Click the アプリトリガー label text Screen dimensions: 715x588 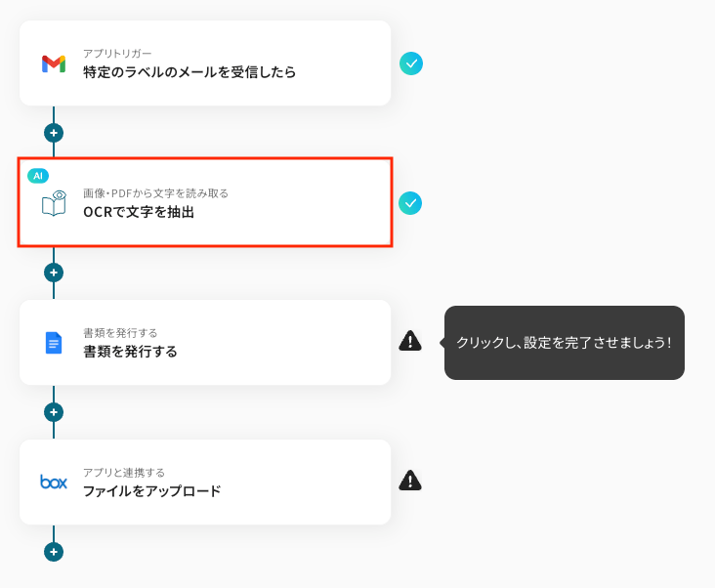pos(117,53)
